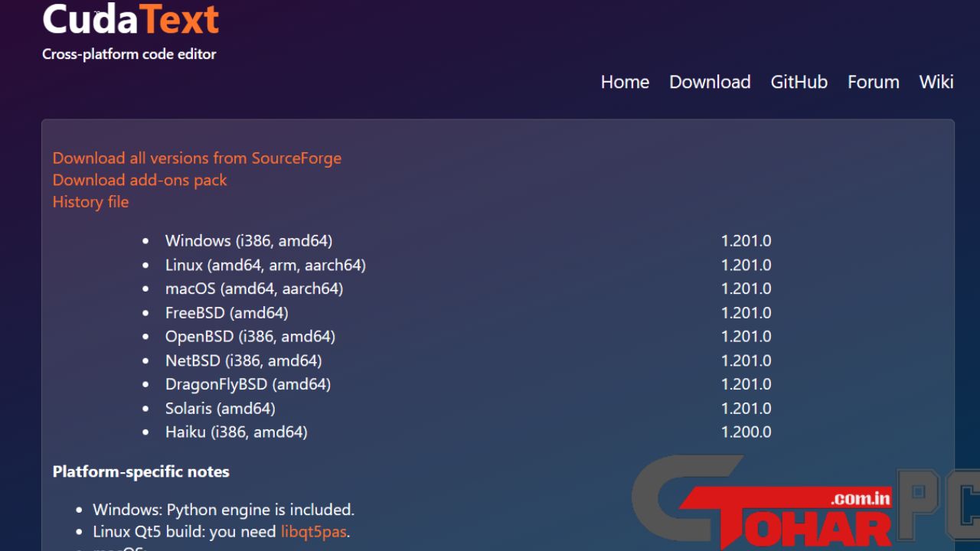Screen dimensions: 980x551
Task: Select the NetBSD (i386, amd64) entry
Action: 243,360
